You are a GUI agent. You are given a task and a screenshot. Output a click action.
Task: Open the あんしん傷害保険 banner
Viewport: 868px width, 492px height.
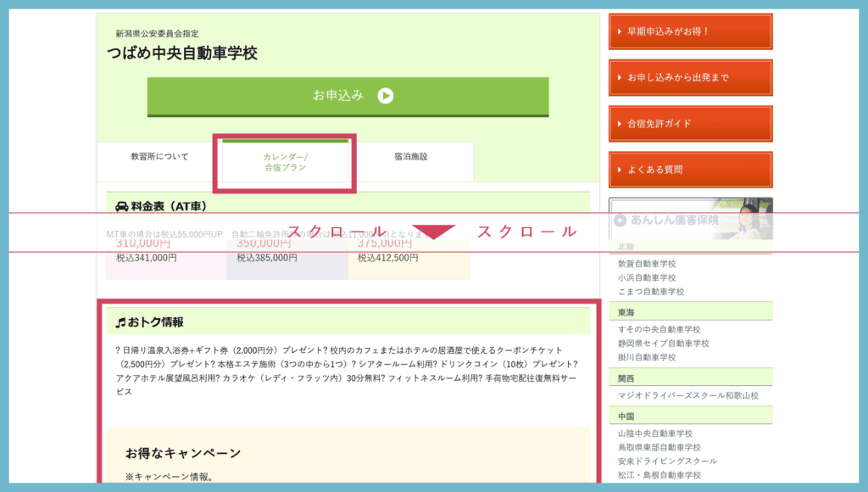(690, 219)
